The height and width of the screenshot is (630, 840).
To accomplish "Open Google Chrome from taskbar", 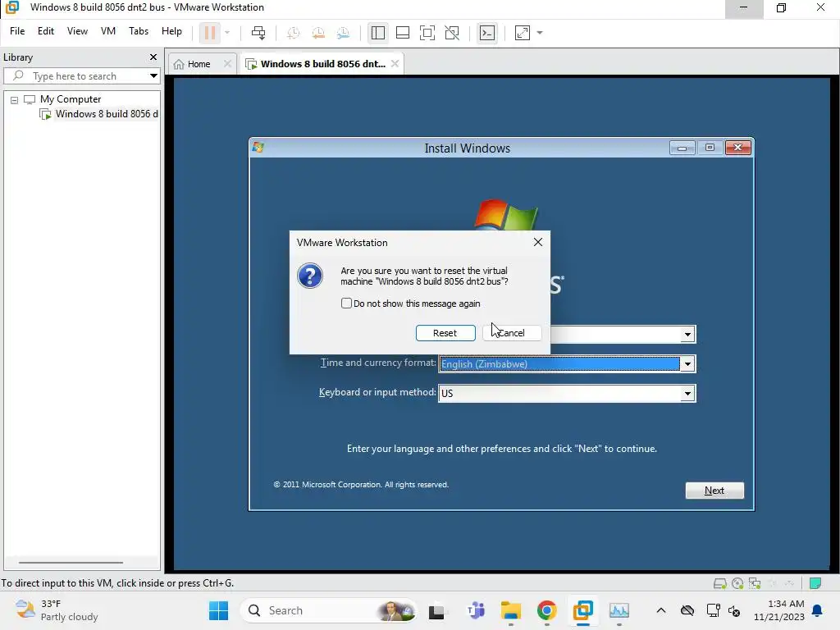I will 547,610.
